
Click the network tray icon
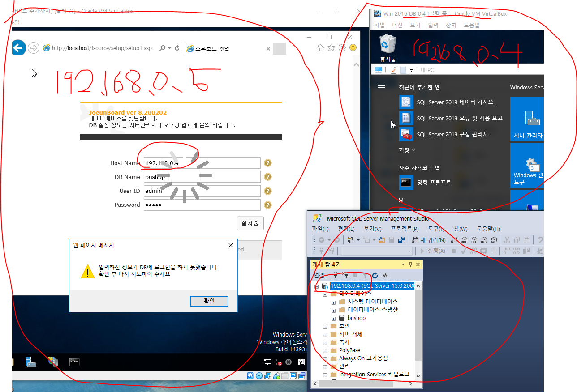[x=267, y=362]
